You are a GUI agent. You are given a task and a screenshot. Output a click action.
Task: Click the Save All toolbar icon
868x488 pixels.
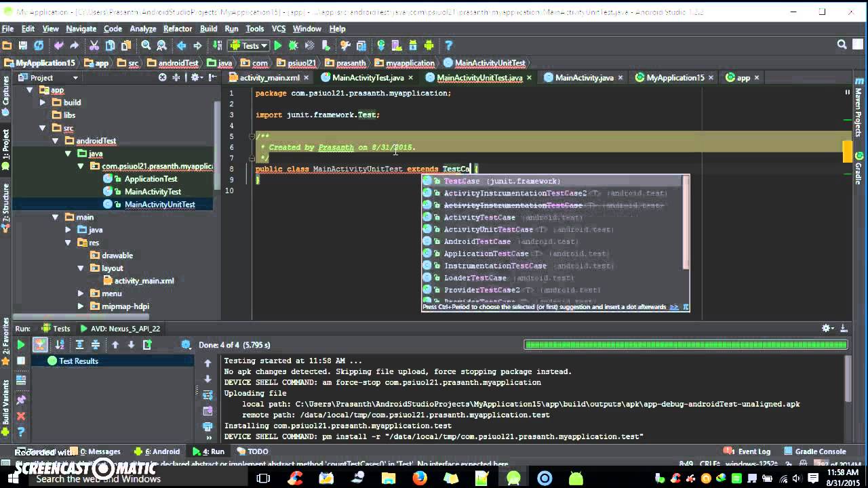(x=22, y=45)
